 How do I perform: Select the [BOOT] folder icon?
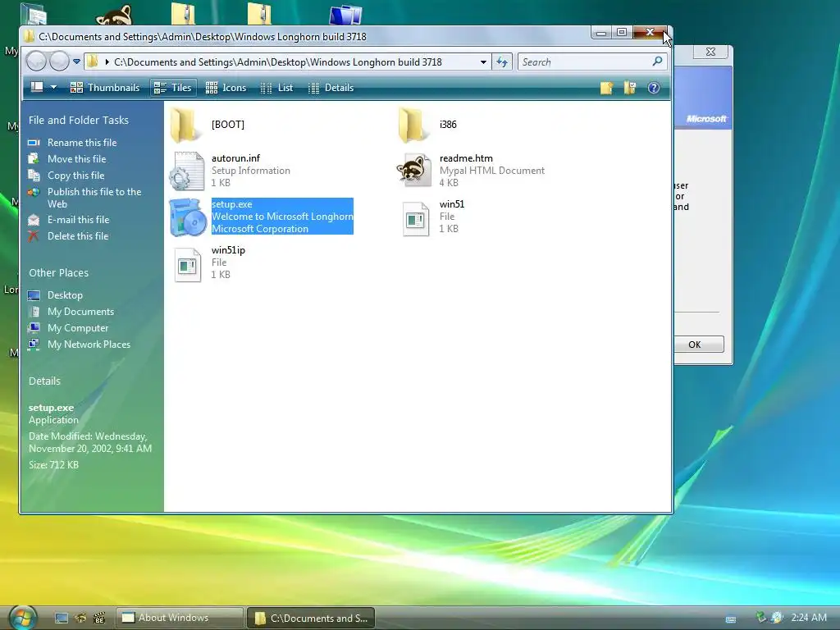click(185, 125)
